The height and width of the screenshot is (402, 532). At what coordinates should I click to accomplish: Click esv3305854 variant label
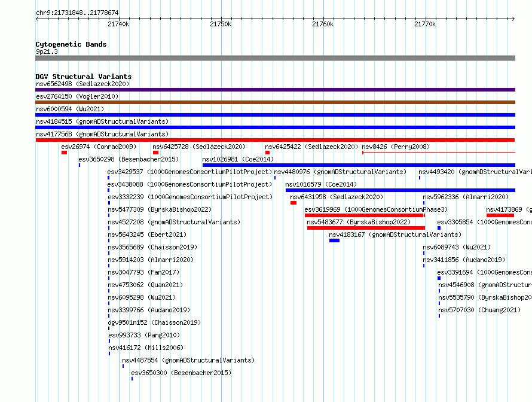(x=485, y=222)
